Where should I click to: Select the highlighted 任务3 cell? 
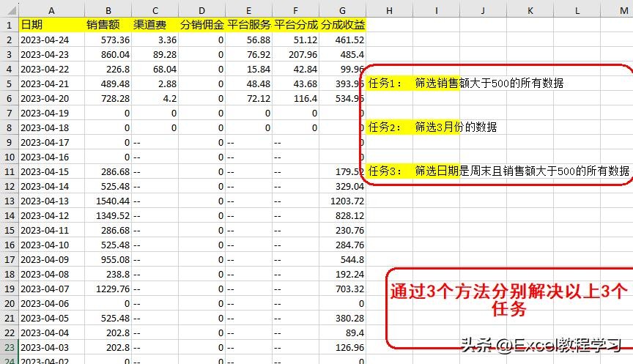coord(388,171)
